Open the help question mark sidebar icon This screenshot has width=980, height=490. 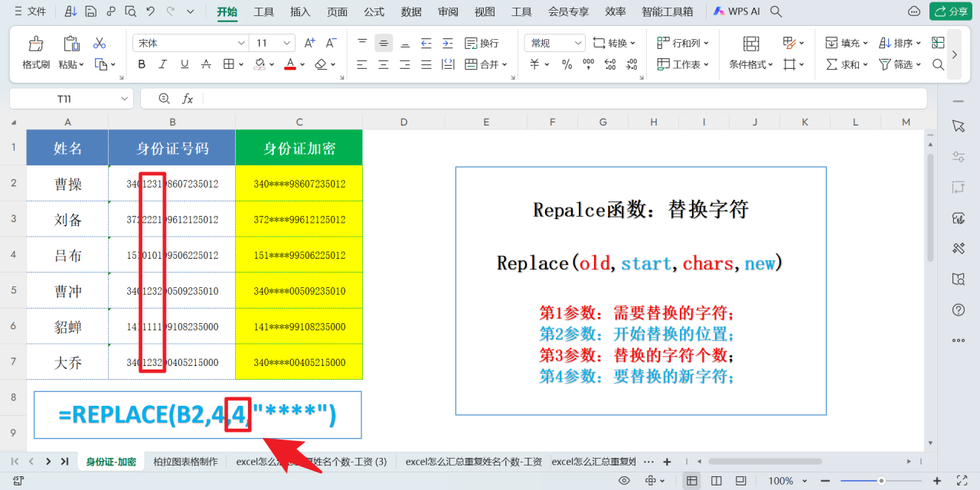click(958, 309)
